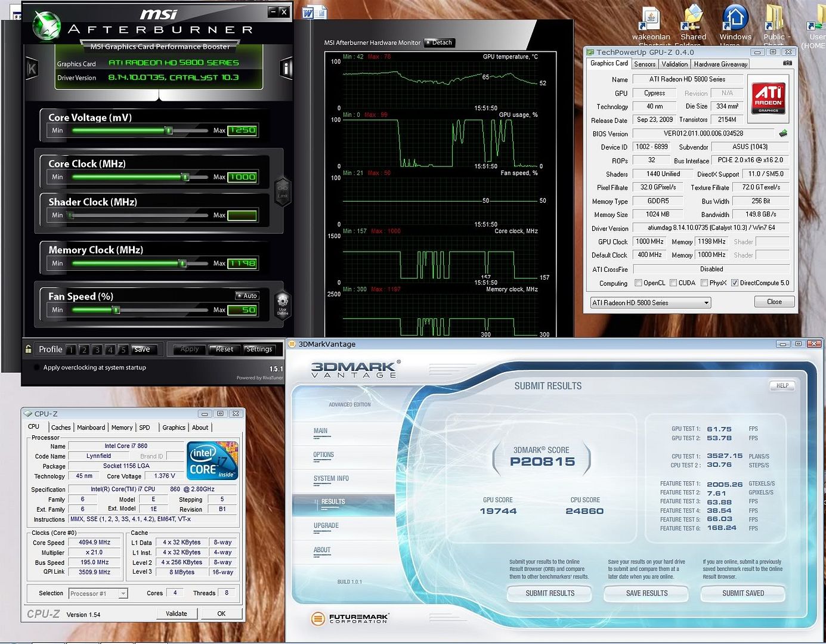This screenshot has width=826, height=644.
Task: Open the ATI Radeon HD 5800 Series dropdown
Action: point(651,303)
